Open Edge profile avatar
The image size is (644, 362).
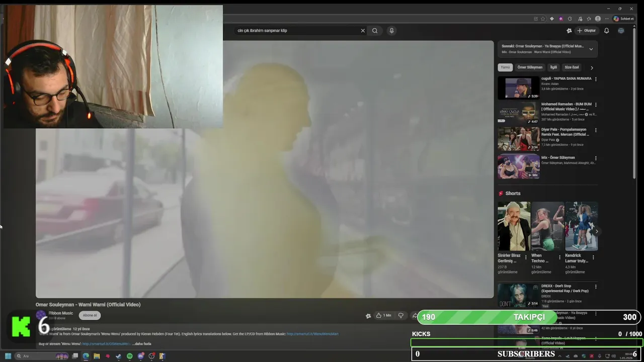[x=598, y=19]
